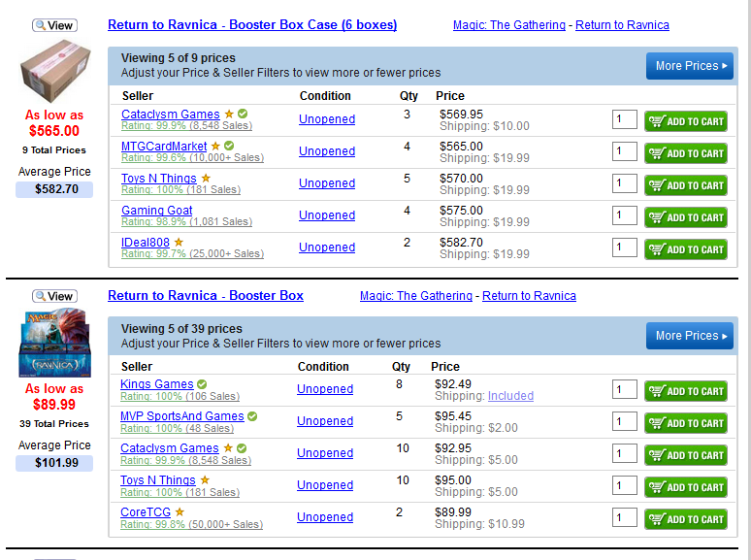This screenshot has width=751, height=560.
Task: Open Return to Ravnica set link above Booster Box Case
Action: pyautogui.click(x=622, y=25)
